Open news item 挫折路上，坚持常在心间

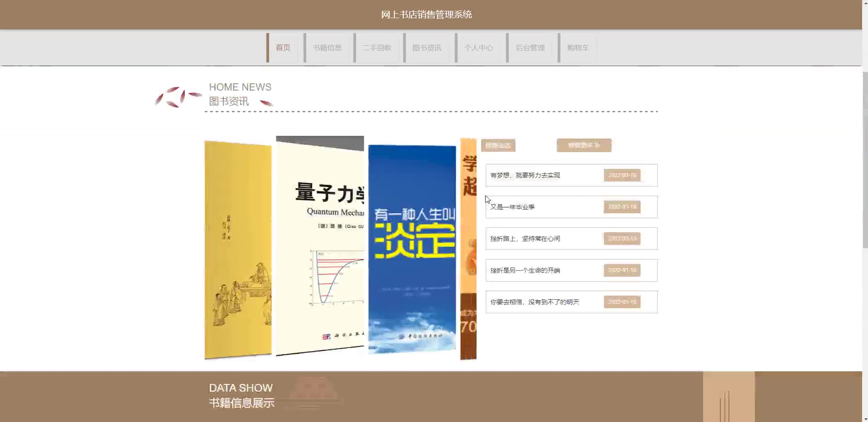click(x=571, y=239)
